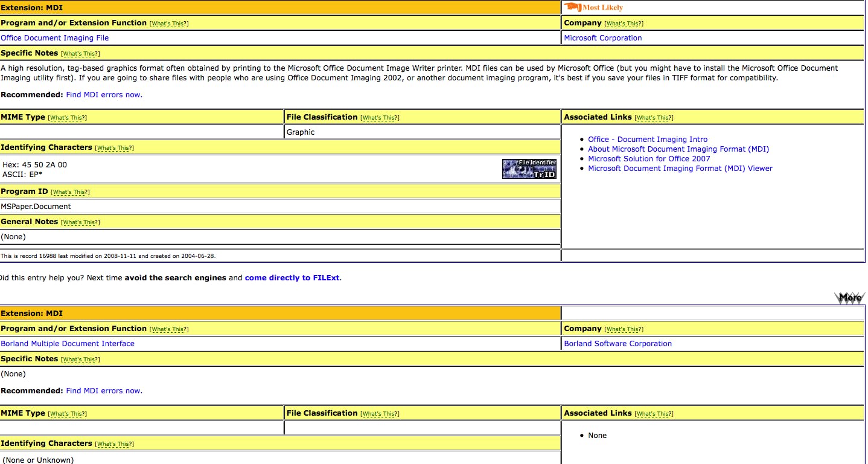Click What's This beside first Associated Links
868x464 pixels.
tap(654, 118)
